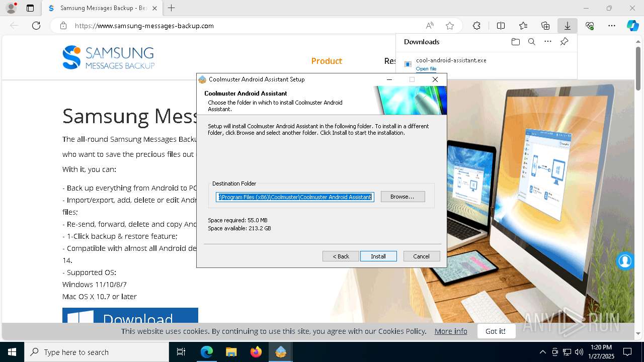Viewport: 644px width, 362px height.
Task: Open Edge profile icon
Action: [x=11, y=8]
